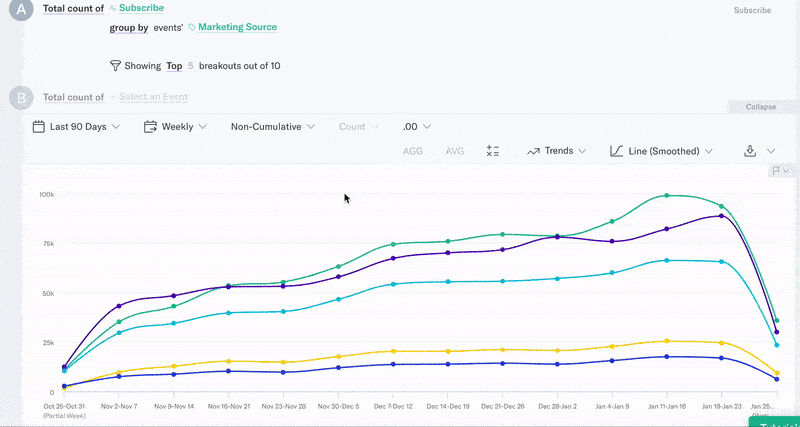Click the Trends chart icon
This screenshot has height=427, width=800.
click(x=533, y=151)
